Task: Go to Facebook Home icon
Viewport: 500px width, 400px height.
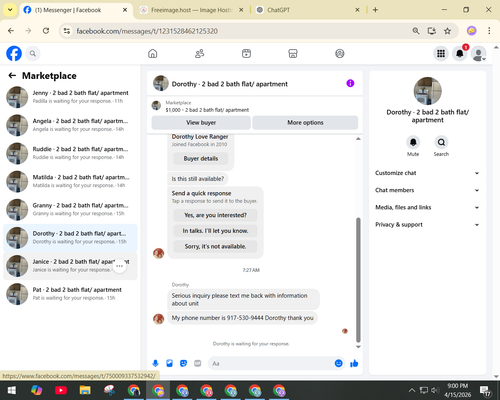Action: (x=153, y=53)
